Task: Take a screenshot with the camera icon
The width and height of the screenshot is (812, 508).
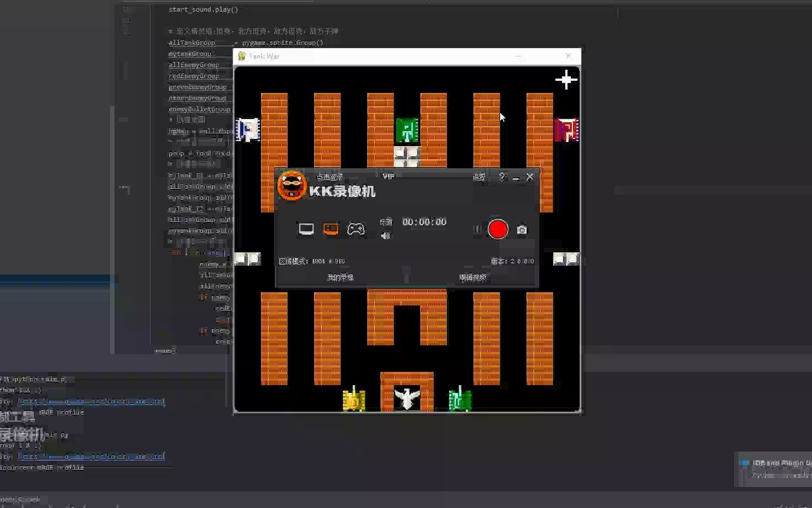Action: (522, 230)
